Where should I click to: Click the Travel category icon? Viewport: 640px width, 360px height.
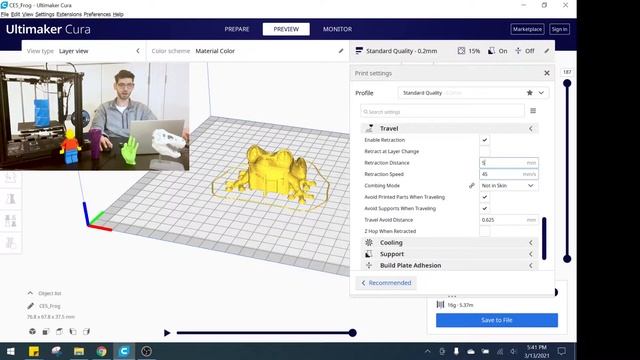[369, 128]
